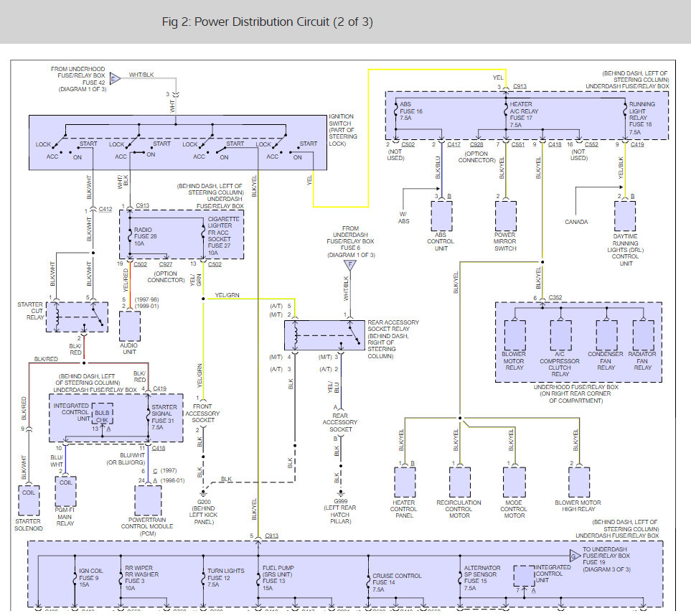Click the CRUISE CONTROL FUSE 14 label

[x=397, y=582]
